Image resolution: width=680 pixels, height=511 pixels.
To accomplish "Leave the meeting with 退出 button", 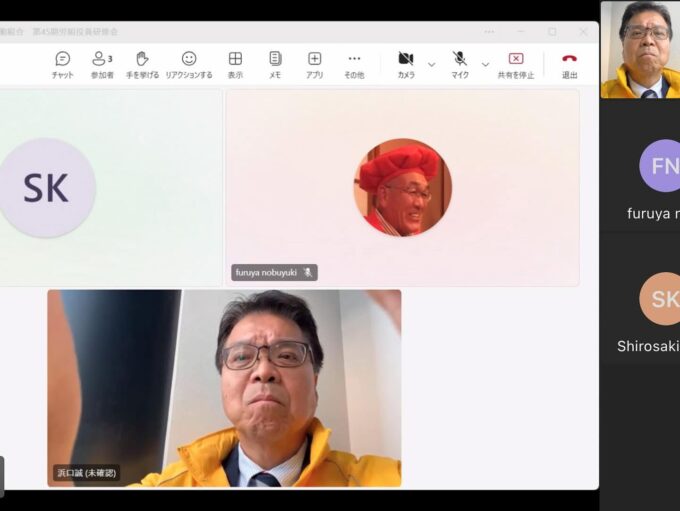I will pyautogui.click(x=569, y=65).
